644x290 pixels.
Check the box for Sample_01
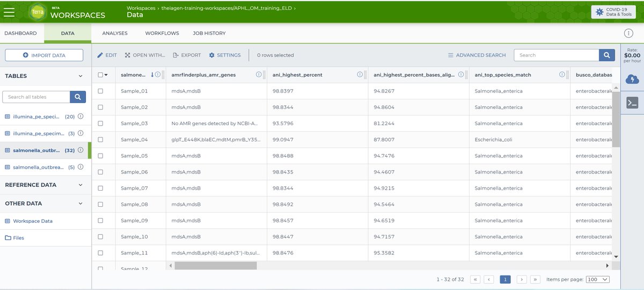(x=100, y=91)
